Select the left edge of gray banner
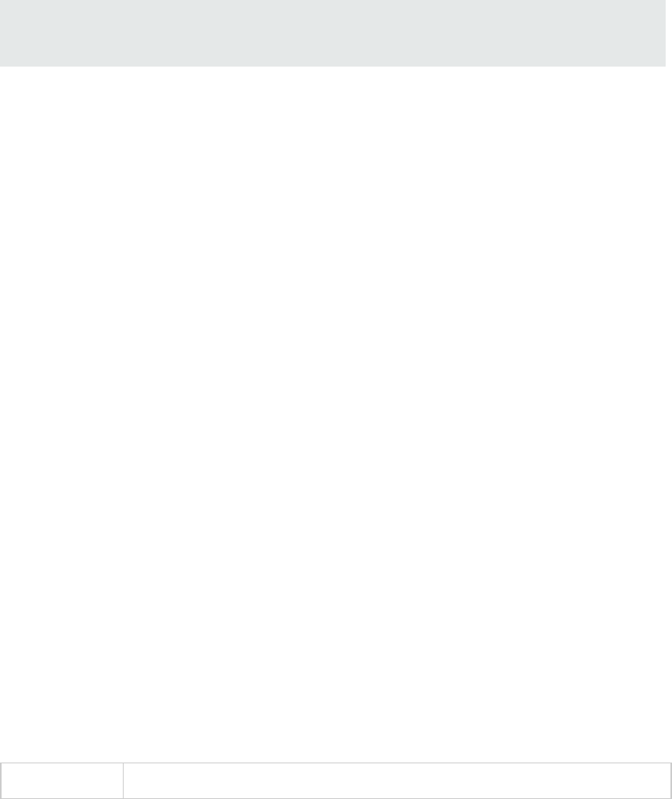Viewport: 672px width, 799px height. coord(2,33)
